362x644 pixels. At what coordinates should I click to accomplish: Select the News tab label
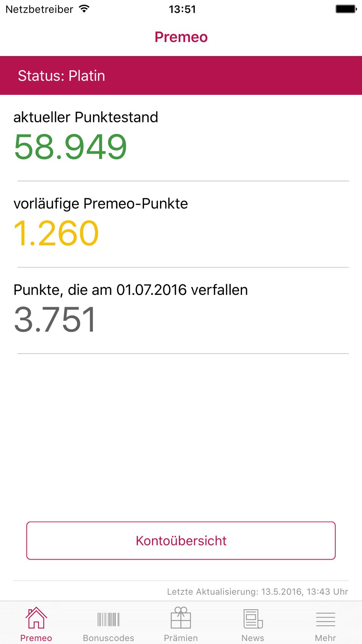click(253, 638)
